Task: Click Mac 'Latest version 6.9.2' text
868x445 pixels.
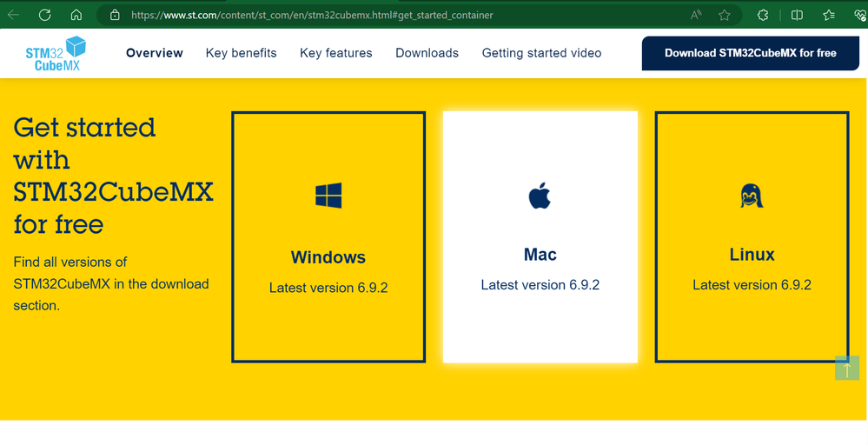Action: tap(540, 285)
